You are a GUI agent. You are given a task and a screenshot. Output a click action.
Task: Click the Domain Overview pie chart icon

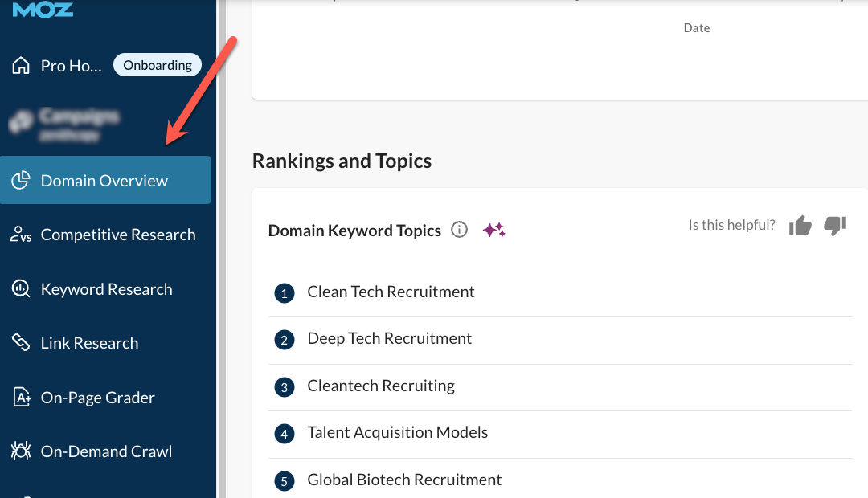tap(21, 181)
